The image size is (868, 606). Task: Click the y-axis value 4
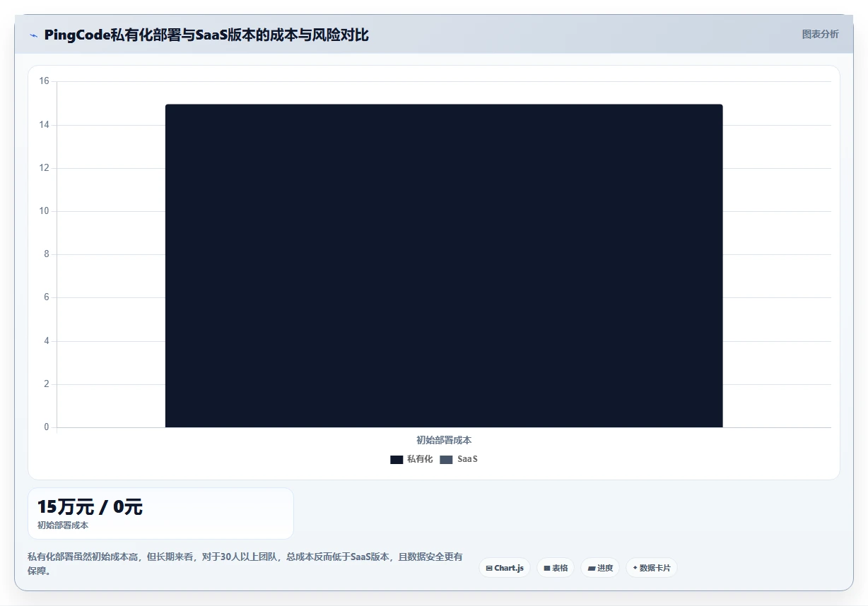coord(47,341)
